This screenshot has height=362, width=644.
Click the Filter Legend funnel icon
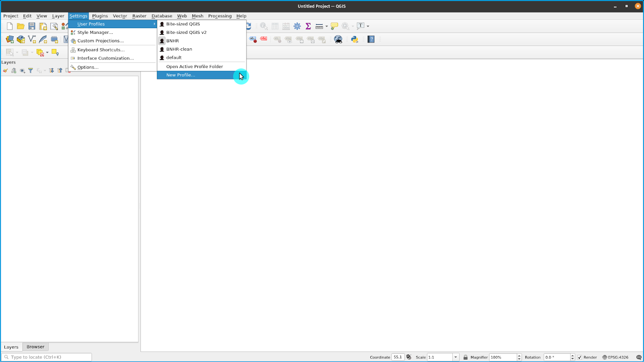[x=31, y=70]
